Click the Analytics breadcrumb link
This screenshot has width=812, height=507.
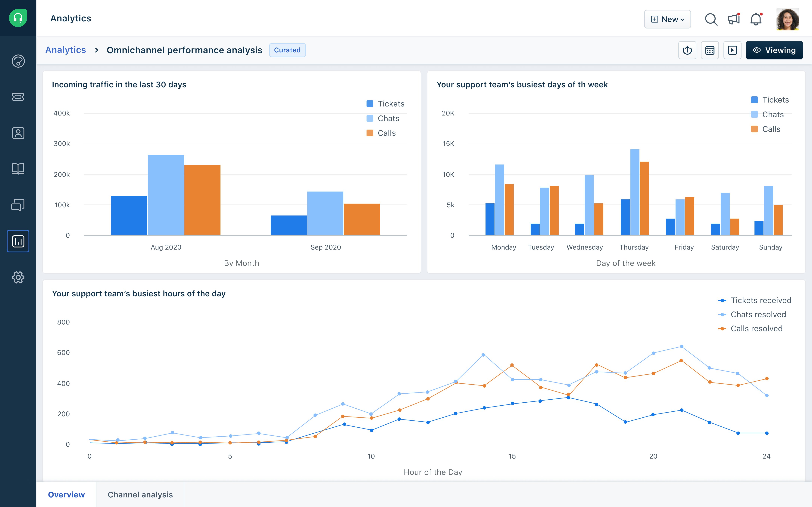tap(66, 50)
